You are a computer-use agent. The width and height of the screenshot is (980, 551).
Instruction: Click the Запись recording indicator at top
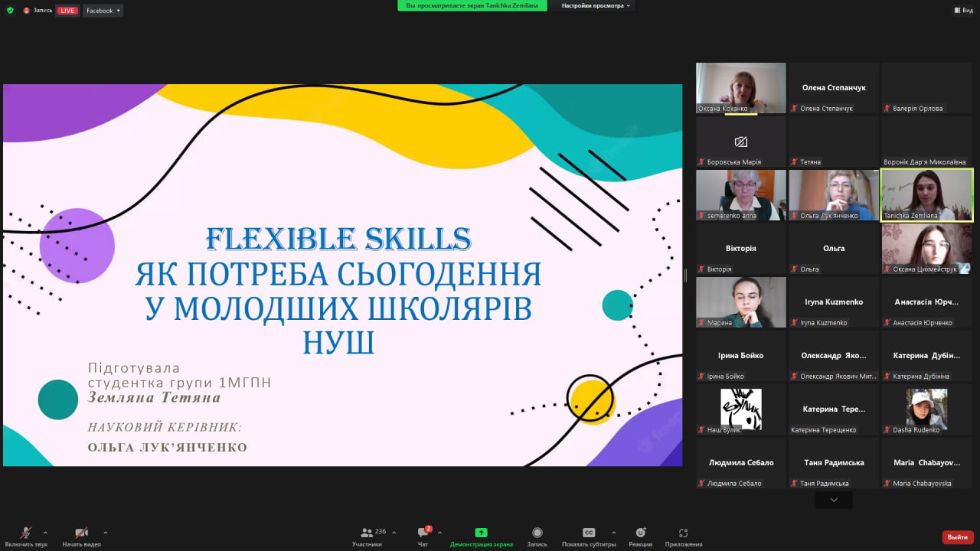pyautogui.click(x=36, y=10)
